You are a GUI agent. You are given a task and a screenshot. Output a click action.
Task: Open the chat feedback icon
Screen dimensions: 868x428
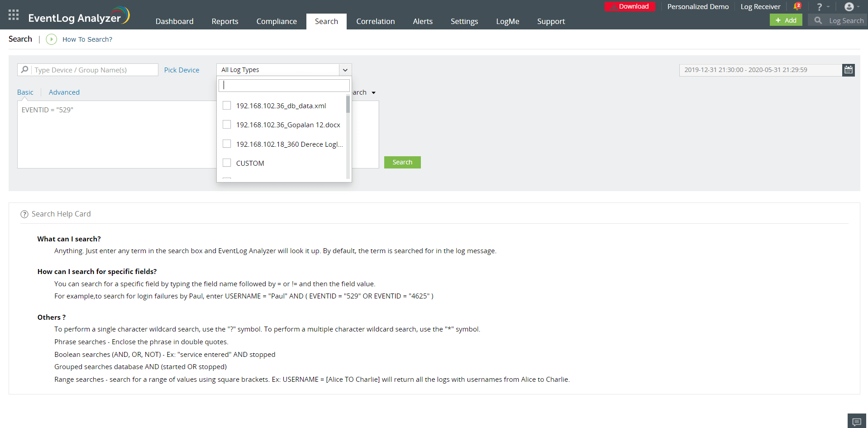(x=857, y=422)
